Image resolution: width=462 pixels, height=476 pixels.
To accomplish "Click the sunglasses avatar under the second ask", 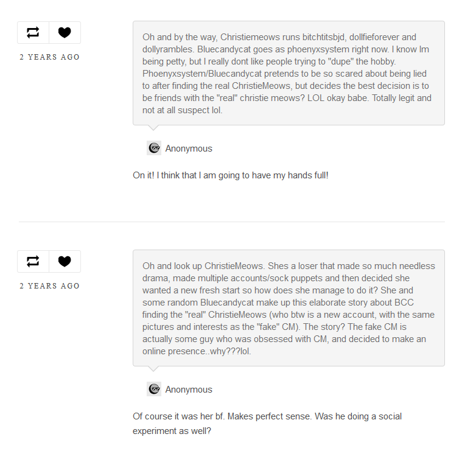I will 154,389.
